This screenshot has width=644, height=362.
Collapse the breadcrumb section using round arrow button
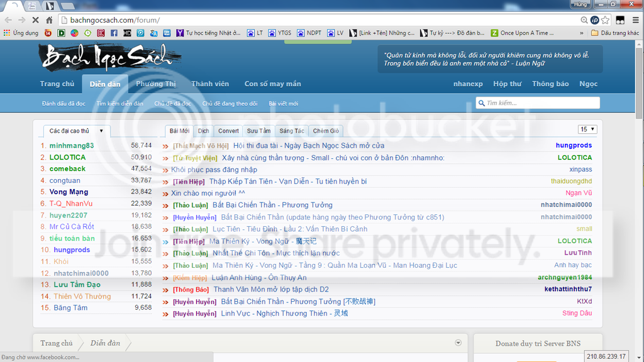[458, 343]
